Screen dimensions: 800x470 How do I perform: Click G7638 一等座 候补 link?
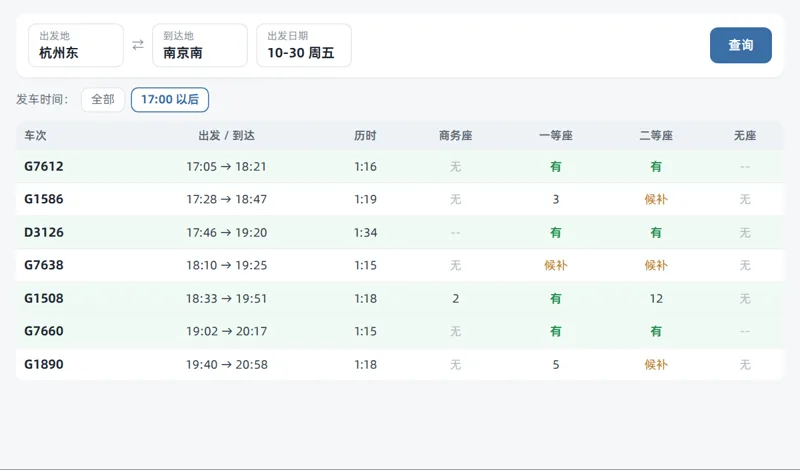pos(556,265)
